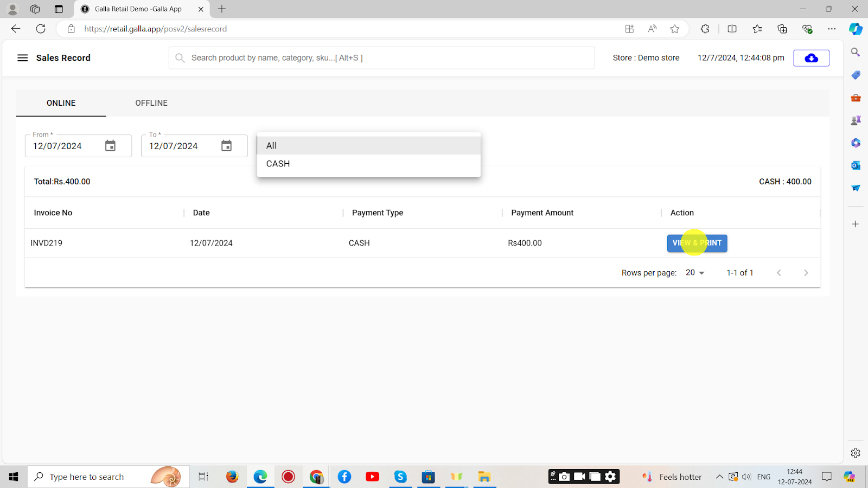This screenshot has width=868, height=488.
Task: Click the Rs400.00 payment amount cell
Action: tap(525, 243)
